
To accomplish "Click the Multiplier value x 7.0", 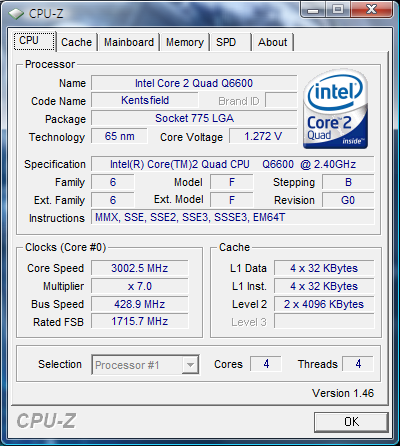I will coord(140,286).
